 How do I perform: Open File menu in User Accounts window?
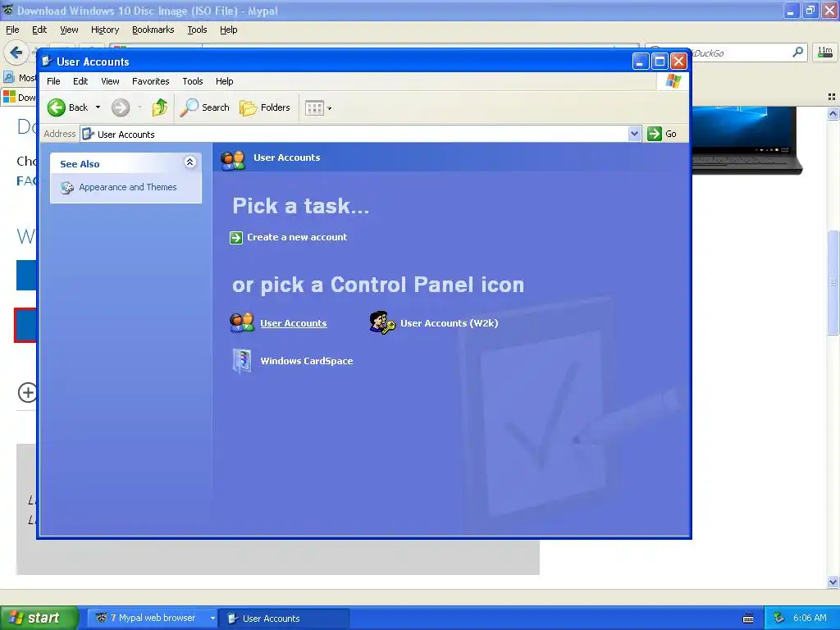[53, 81]
